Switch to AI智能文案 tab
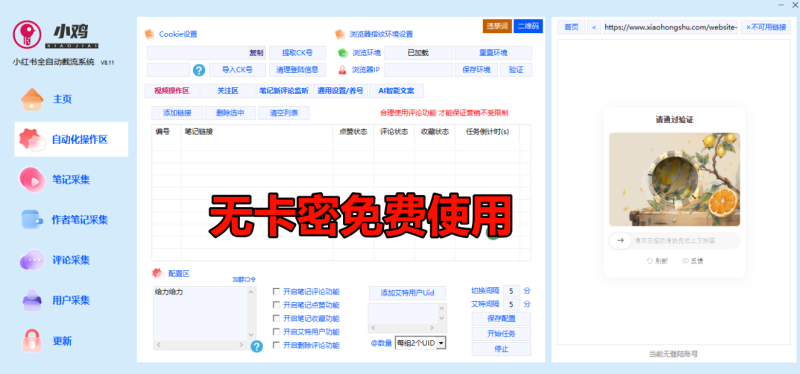The height and width of the screenshot is (374, 800). click(396, 91)
